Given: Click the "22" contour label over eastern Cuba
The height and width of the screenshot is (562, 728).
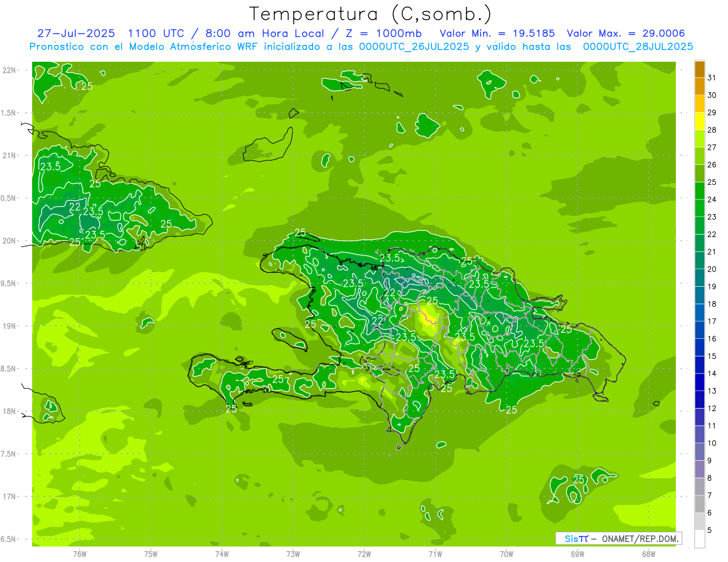Looking at the screenshot, I should tap(75, 207).
